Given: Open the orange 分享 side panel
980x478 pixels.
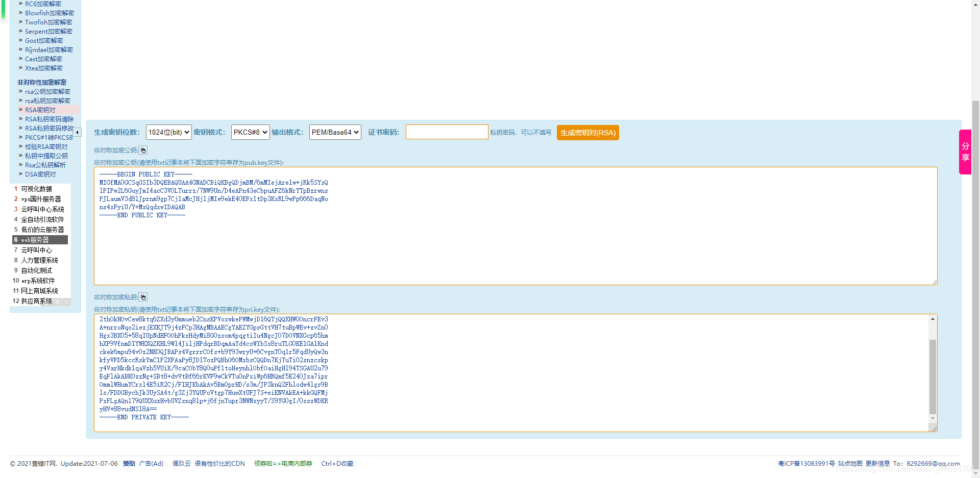Looking at the screenshot, I should [965, 152].
